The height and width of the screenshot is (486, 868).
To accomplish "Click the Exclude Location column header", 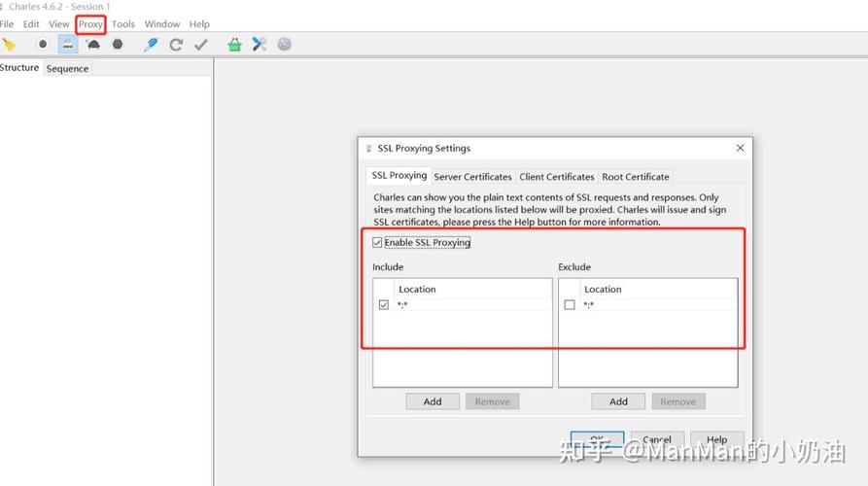I will (659, 289).
